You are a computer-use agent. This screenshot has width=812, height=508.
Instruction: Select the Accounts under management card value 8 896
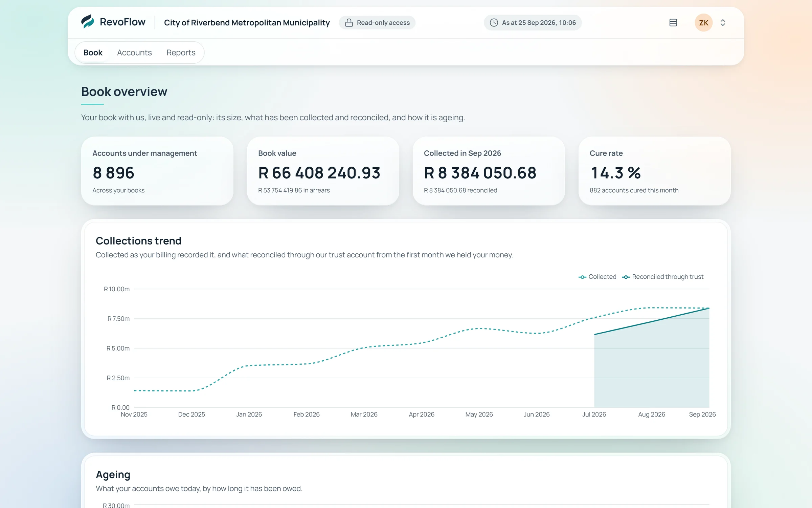tap(114, 173)
